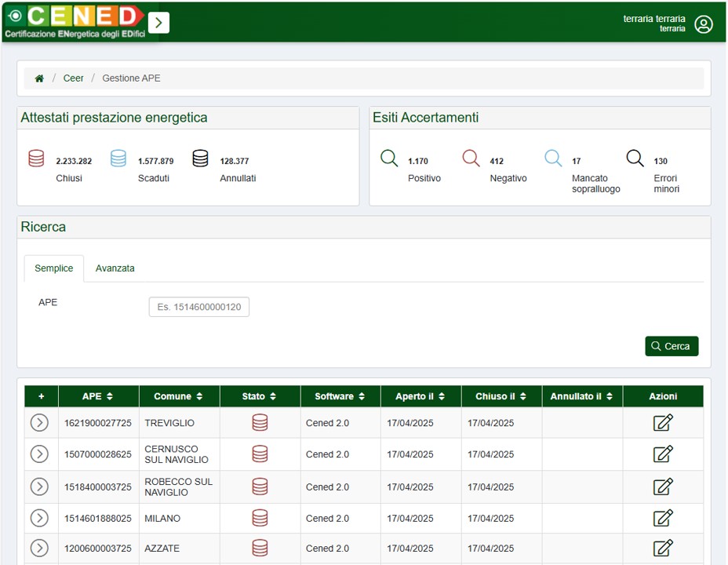The image size is (728, 565).
Task: Click the 1.170 Positivo count
Action: 418,161
